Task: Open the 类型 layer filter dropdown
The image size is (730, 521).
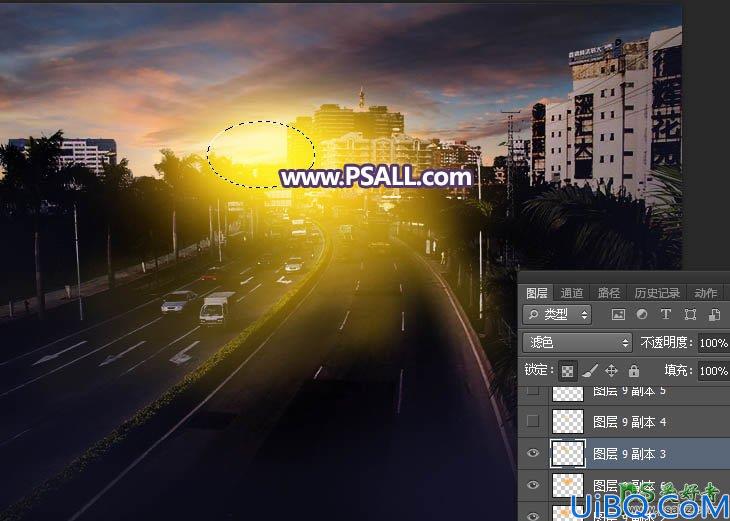Action: click(x=557, y=315)
